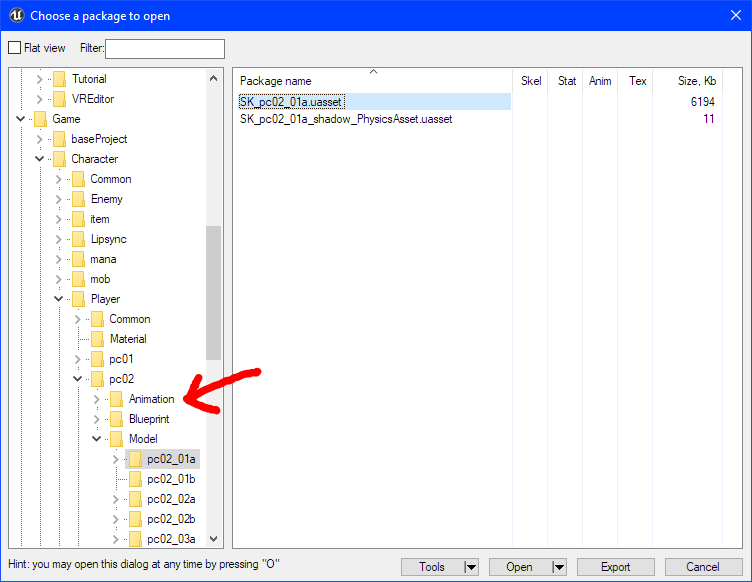Image resolution: width=752 pixels, height=582 pixels.
Task: Expand the baseProject folder node
Action: click(x=40, y=139)
